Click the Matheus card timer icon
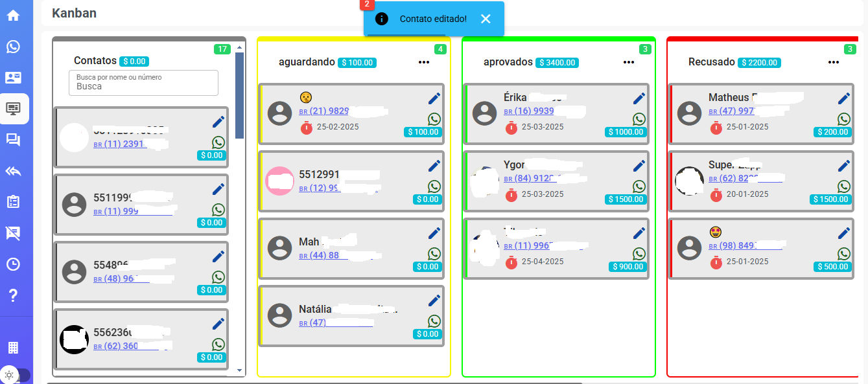 click(x=716, y=128)
